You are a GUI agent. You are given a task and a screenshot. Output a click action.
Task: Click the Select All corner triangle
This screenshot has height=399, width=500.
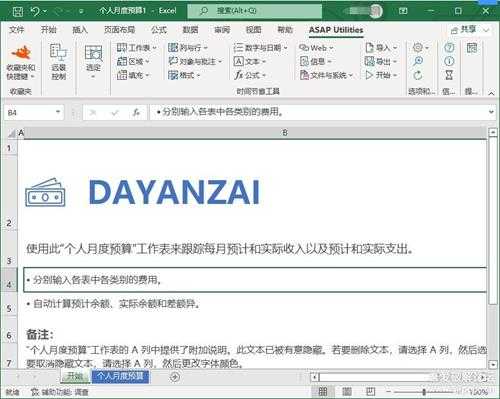coord(12,133)
